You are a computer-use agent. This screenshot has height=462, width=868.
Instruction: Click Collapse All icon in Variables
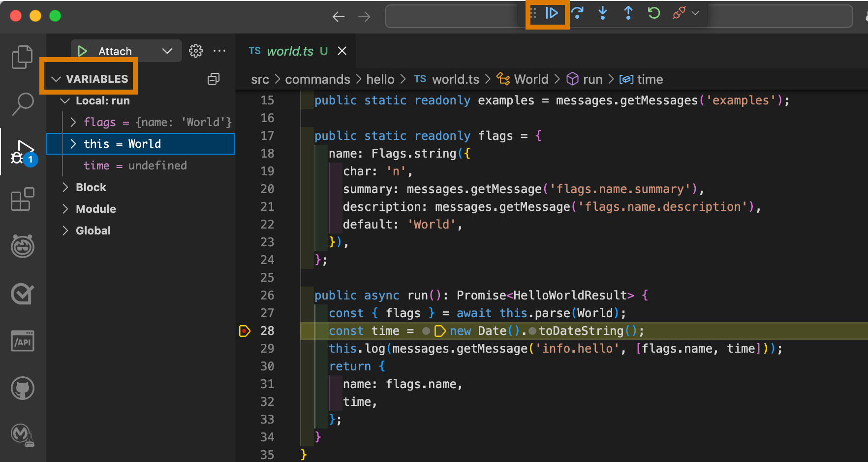pos(214,79)
